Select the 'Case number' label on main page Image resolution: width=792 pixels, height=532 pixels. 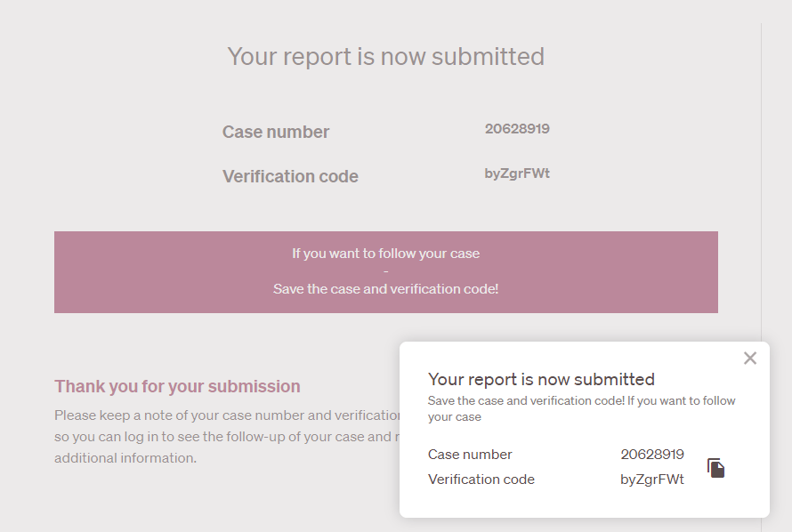tap(276, 132)
